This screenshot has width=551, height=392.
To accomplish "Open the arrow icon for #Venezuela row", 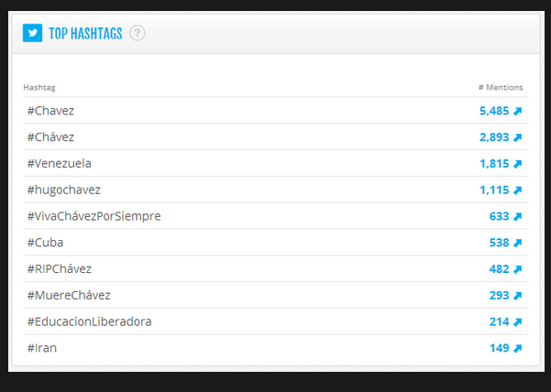I will (518, 164).
